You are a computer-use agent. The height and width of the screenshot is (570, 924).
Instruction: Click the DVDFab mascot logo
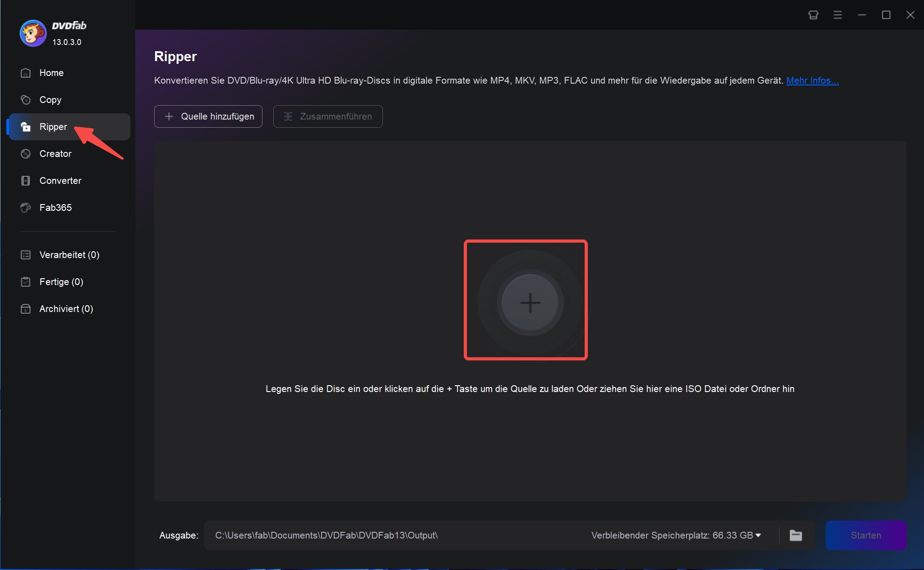click(x=33, y=33)
